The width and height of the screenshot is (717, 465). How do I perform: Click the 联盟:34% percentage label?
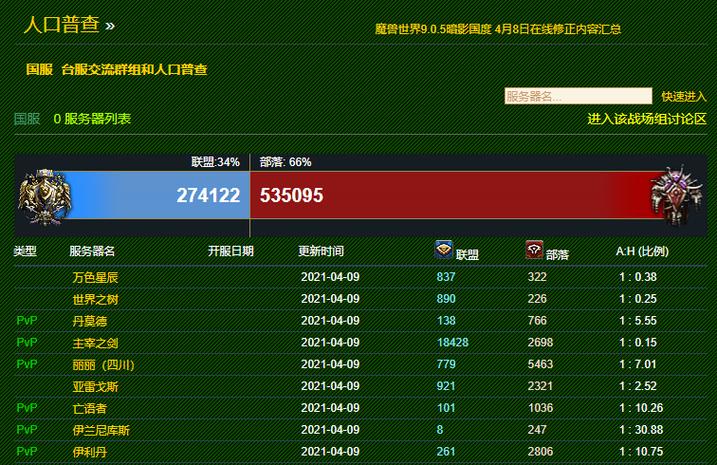tap(215, 162)
